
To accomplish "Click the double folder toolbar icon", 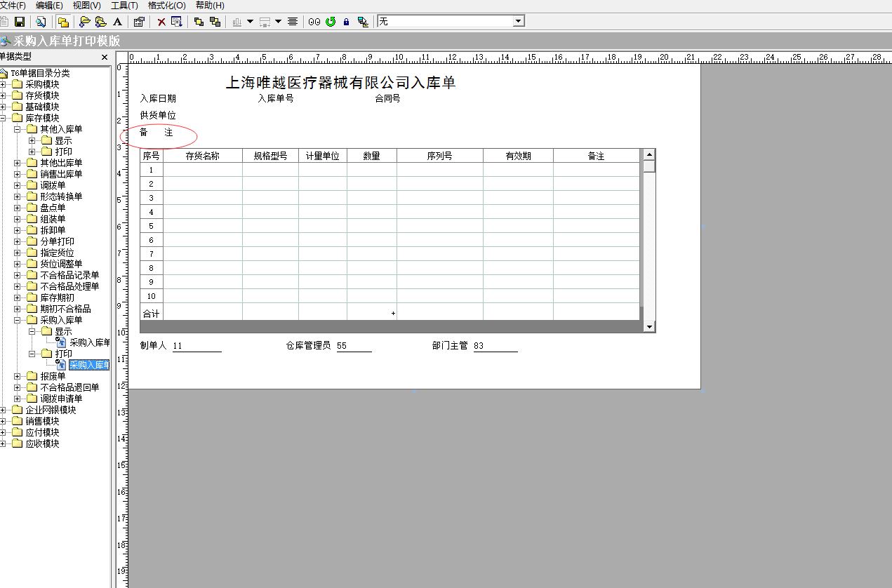I will (x=101, y=22).
